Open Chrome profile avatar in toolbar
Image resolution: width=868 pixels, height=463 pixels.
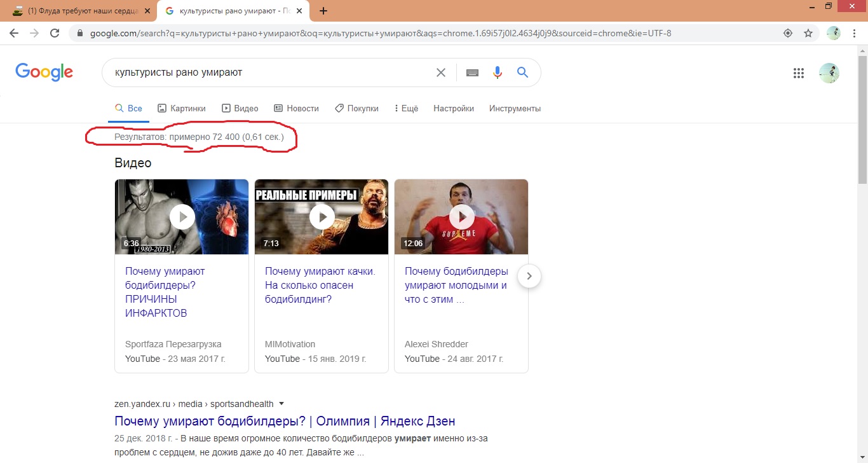click(834, 33)
